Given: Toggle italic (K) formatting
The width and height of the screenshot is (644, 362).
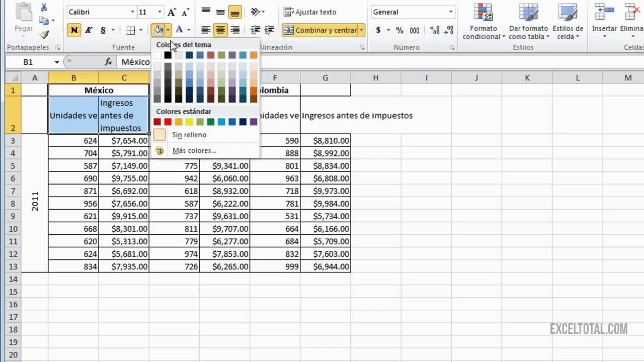Looking at the screenshot, I should tap(89, 30).
